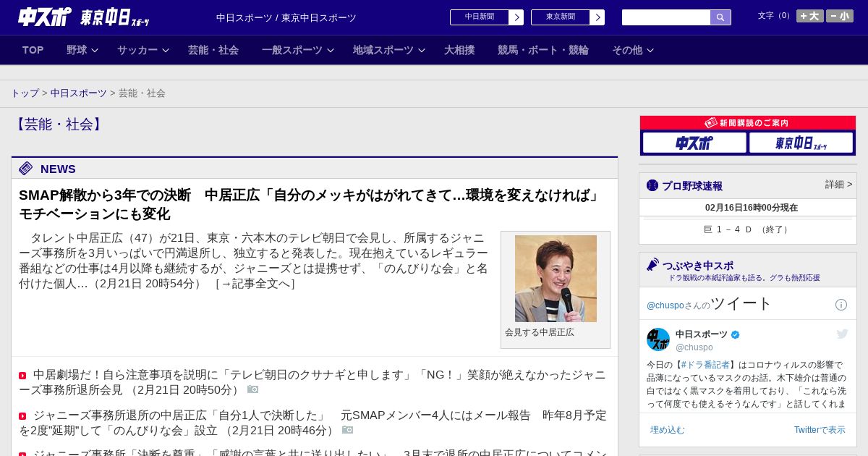
Task: Open the サッカー menu
Action: [137, 50]
